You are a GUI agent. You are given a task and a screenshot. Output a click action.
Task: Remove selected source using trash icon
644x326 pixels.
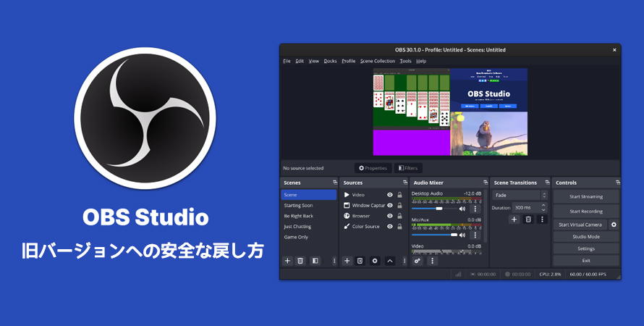(x=360, y=261)
